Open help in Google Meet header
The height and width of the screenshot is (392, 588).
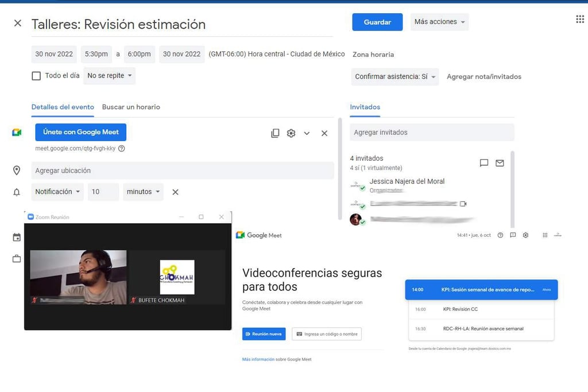[x=500, y=235]
